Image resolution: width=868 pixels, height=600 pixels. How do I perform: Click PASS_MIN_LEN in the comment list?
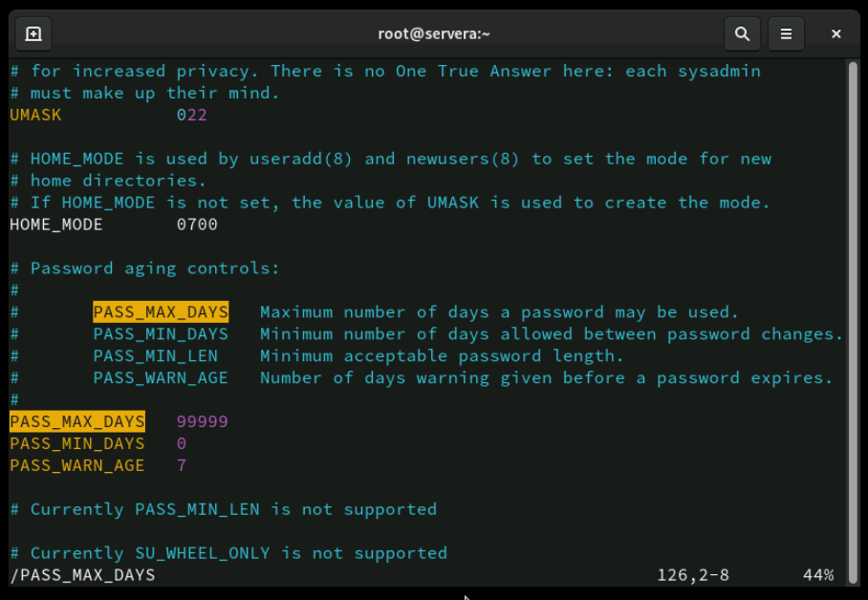tap(155, 356)
